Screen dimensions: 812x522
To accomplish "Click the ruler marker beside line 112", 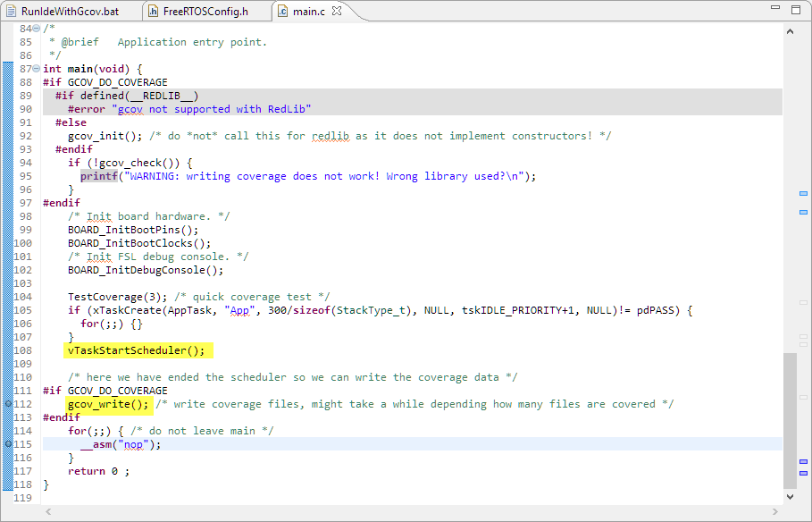I will [x=8, y=404].
